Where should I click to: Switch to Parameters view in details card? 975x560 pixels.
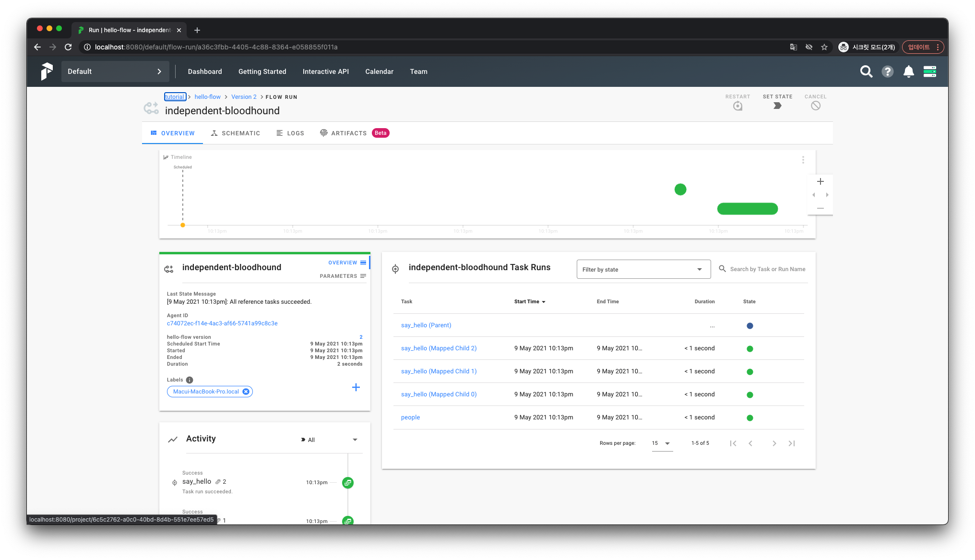[343, 276]
